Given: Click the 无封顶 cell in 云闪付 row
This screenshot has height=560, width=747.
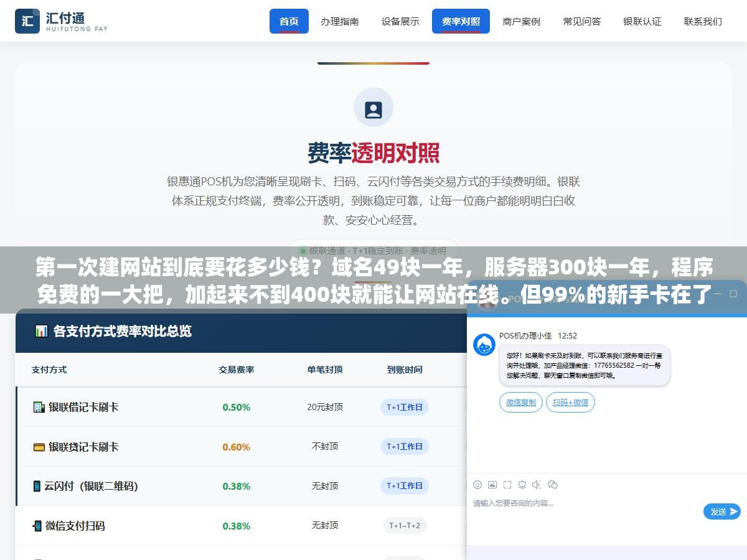Looking at the screenshot, I should click(x=325, y=486).
